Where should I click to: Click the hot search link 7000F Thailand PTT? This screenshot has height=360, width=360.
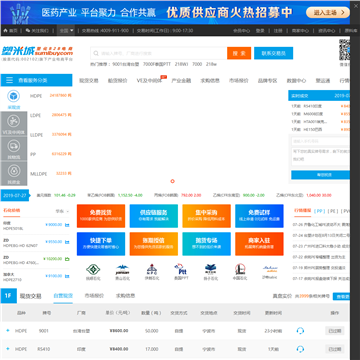pos(157,64)
